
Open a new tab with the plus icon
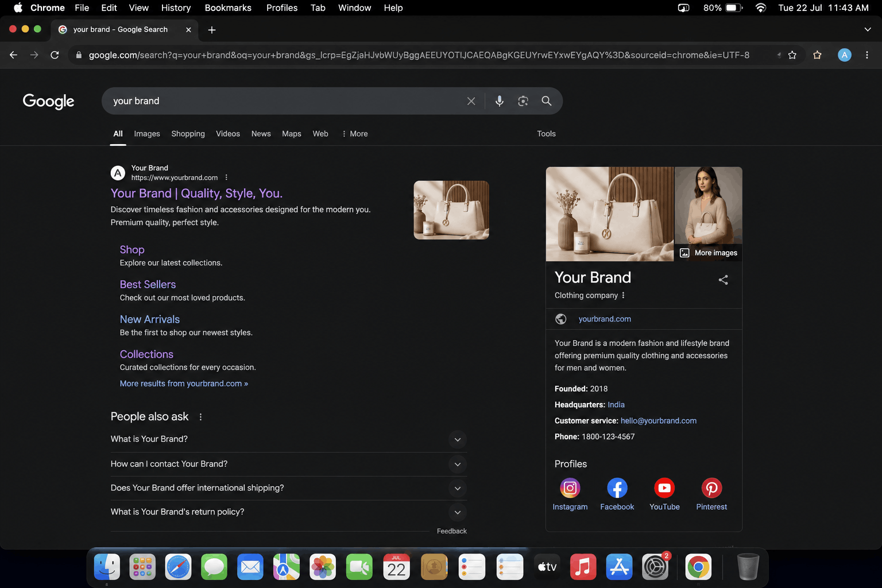(x=212, y=30)
